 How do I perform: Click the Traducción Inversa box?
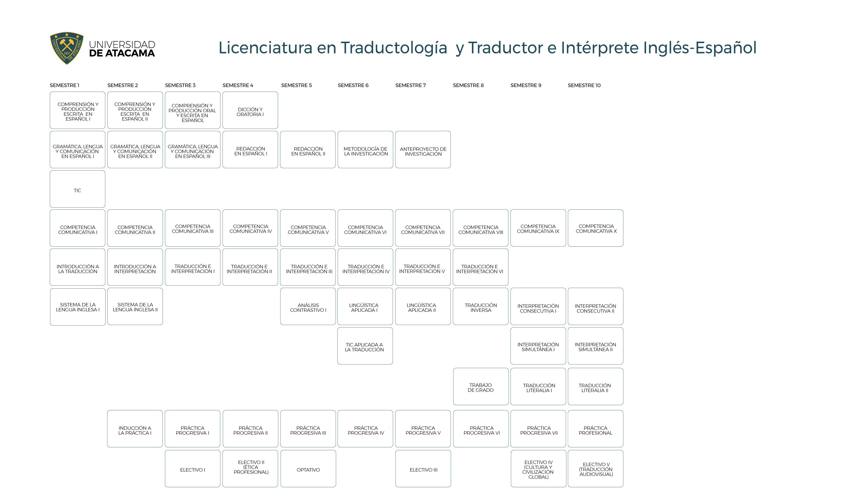481,307
